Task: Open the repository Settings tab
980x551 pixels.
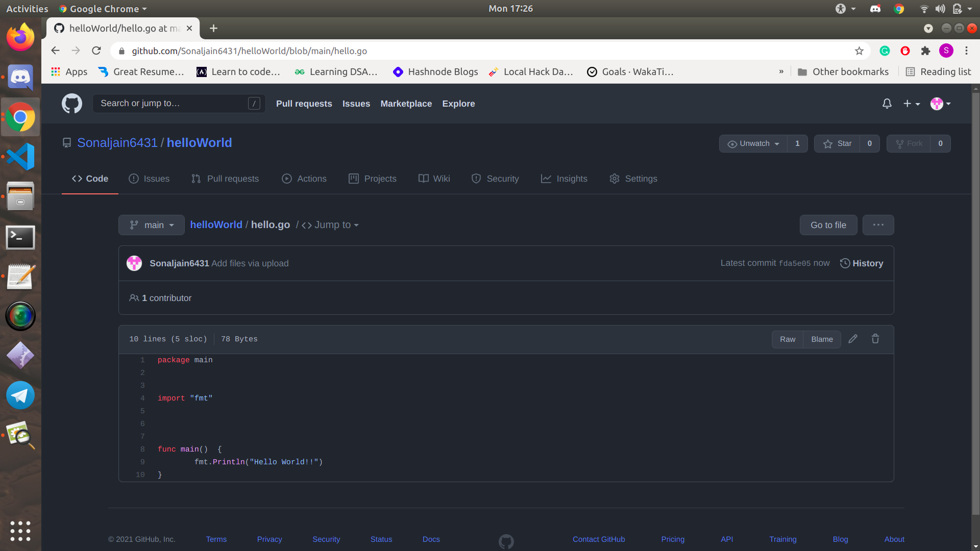Action: click(633, 179)
